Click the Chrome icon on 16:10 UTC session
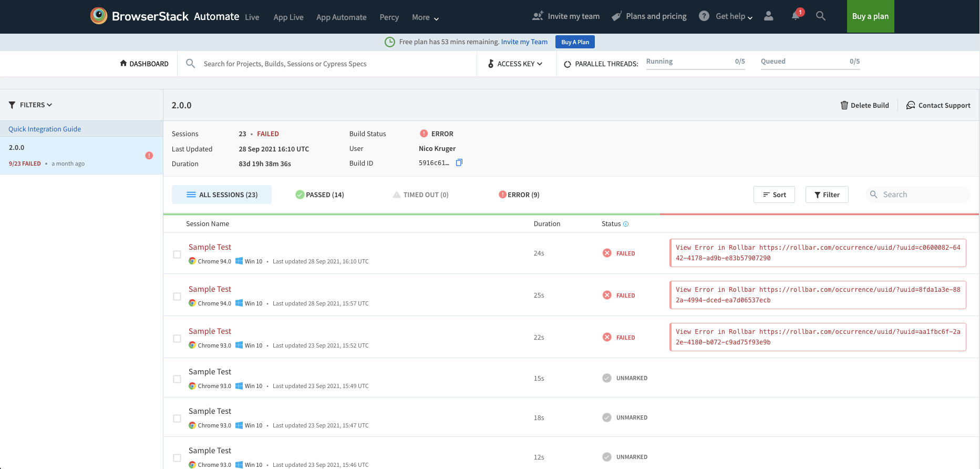This screenshot has height=469, width=980. pos(192,261)
